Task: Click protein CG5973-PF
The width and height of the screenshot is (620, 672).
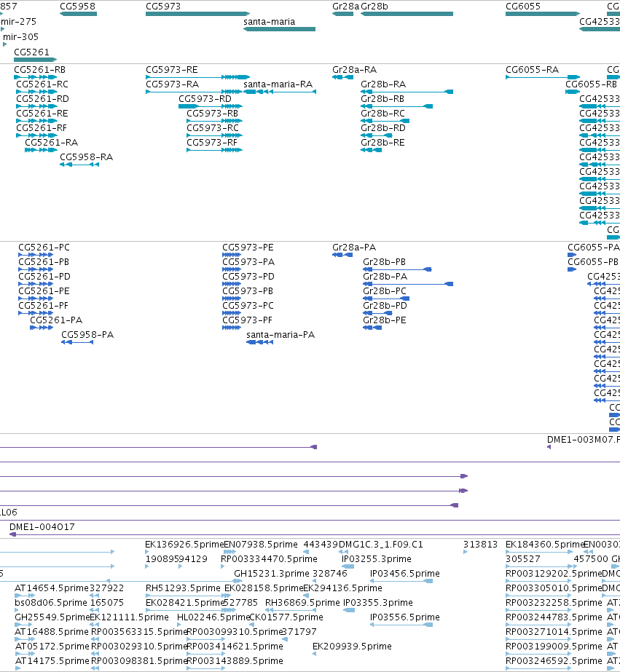Action: tap(247, 320)
